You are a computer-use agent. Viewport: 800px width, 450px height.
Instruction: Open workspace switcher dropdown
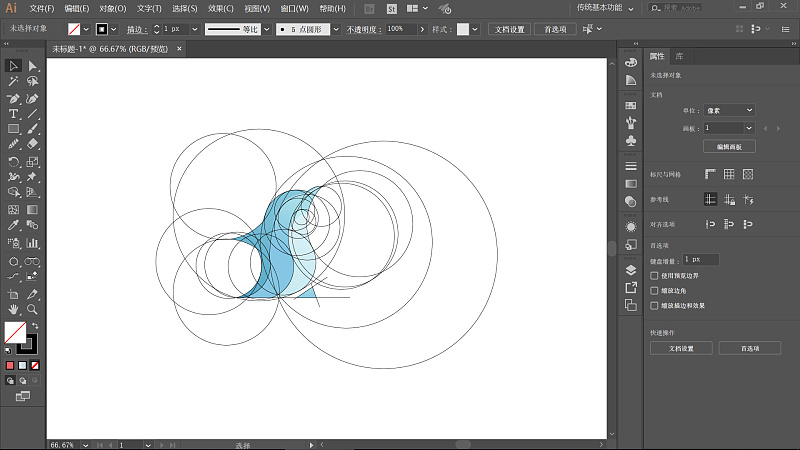point(605,8)
